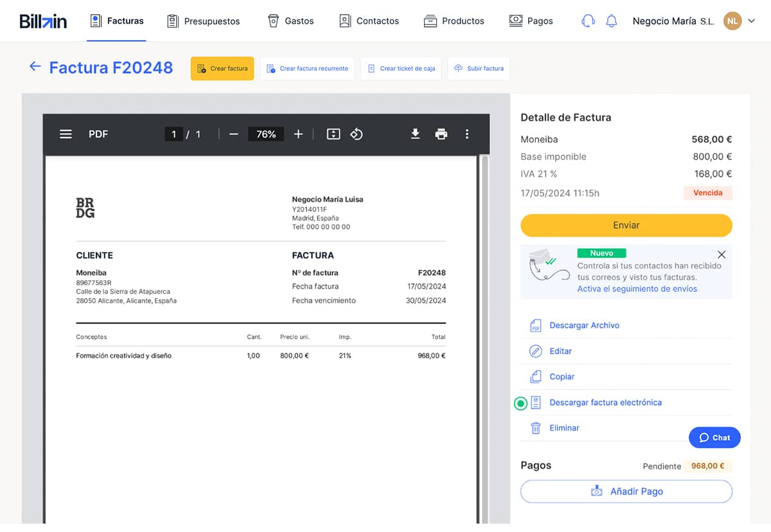
Task: Open the Chat widget
Action: (714, 438)
